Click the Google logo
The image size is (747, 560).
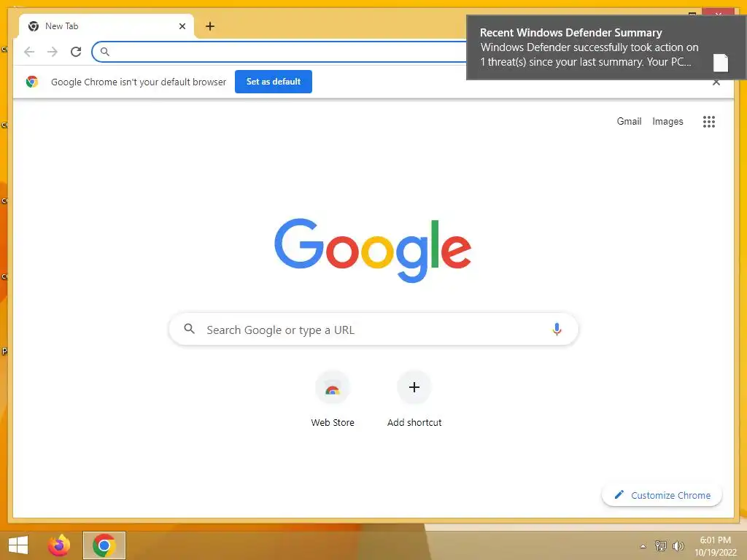click(x=373, y=251)
